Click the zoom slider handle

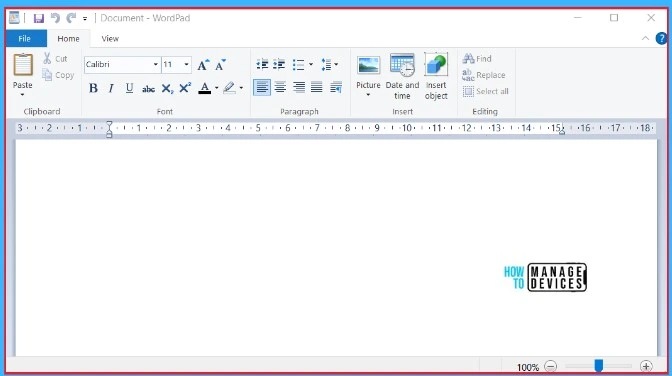tap(599, 366)
